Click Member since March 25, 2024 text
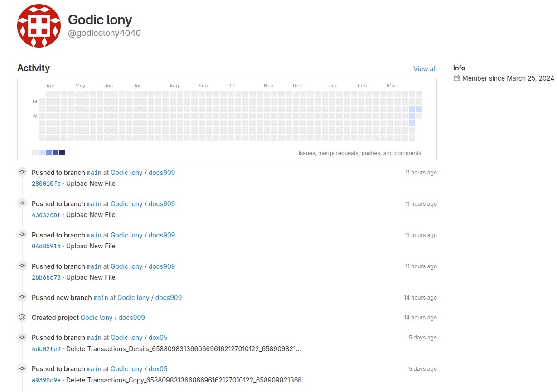This screenshot has height=392, width=557. click(x=508, y=78)
